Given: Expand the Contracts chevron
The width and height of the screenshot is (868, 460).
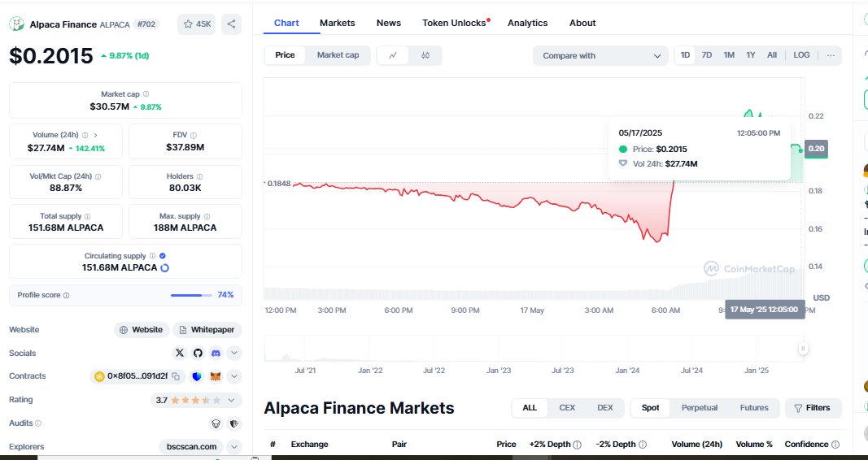Looking at the screenshot, I should [234, 376].
